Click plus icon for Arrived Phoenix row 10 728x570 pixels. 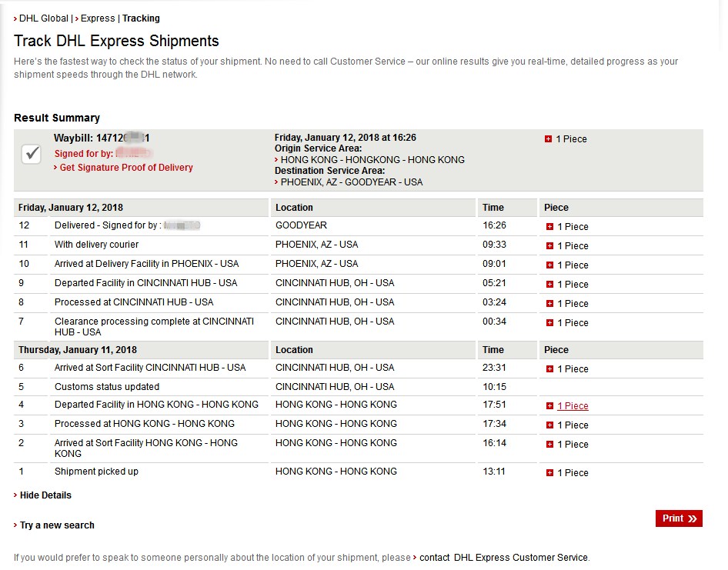click(549, 265)
